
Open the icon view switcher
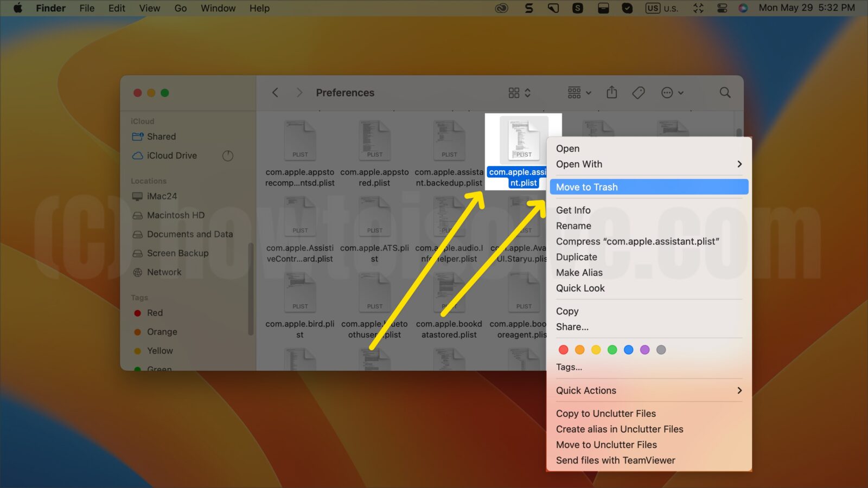tap(519, 93)
